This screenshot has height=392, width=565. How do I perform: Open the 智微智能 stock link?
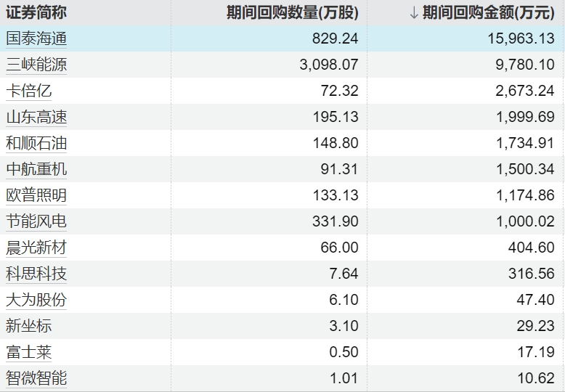(x=36, y=379)
